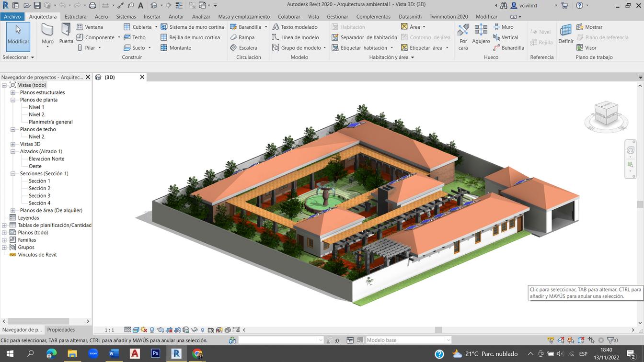Pick the Buhardilla dormer opening tool
The image size is (644, 362).
click(x=508, y=48)
